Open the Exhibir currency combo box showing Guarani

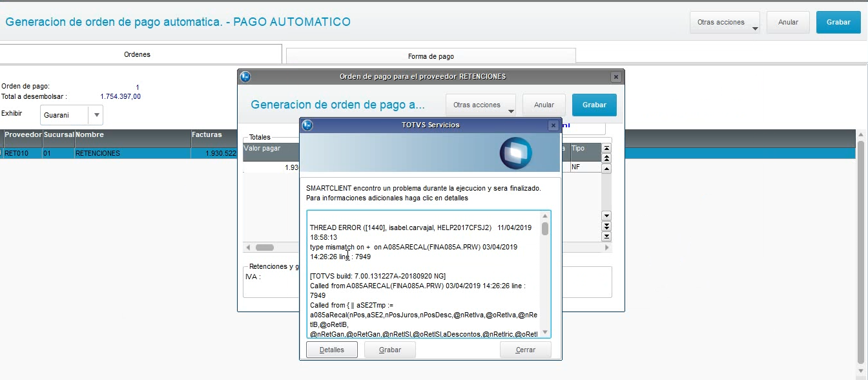click(72, 115)
